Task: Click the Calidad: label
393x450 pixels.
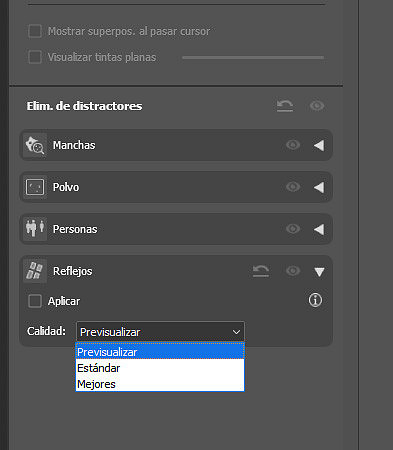Action: tap(46, 331)
